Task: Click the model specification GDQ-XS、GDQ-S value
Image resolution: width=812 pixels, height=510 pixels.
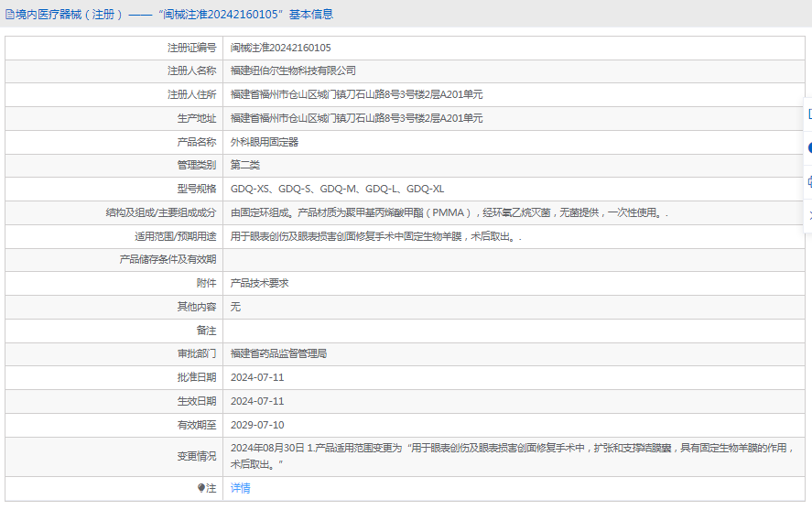Action: tap(337, 189)
